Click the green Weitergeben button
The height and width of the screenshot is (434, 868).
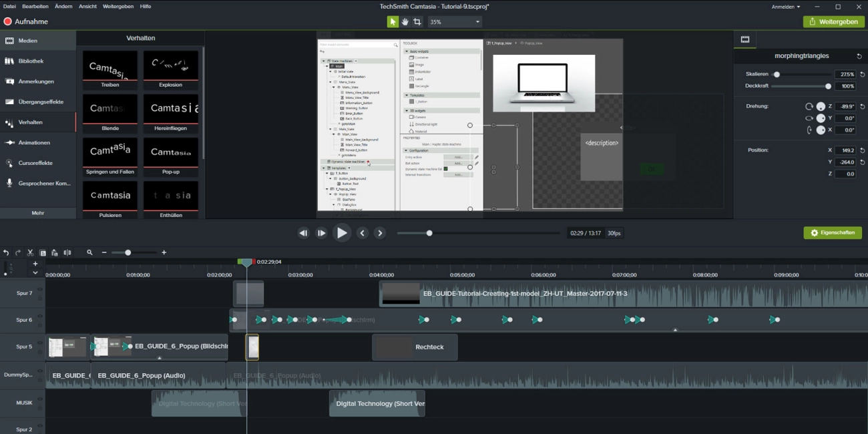point(833,21)
